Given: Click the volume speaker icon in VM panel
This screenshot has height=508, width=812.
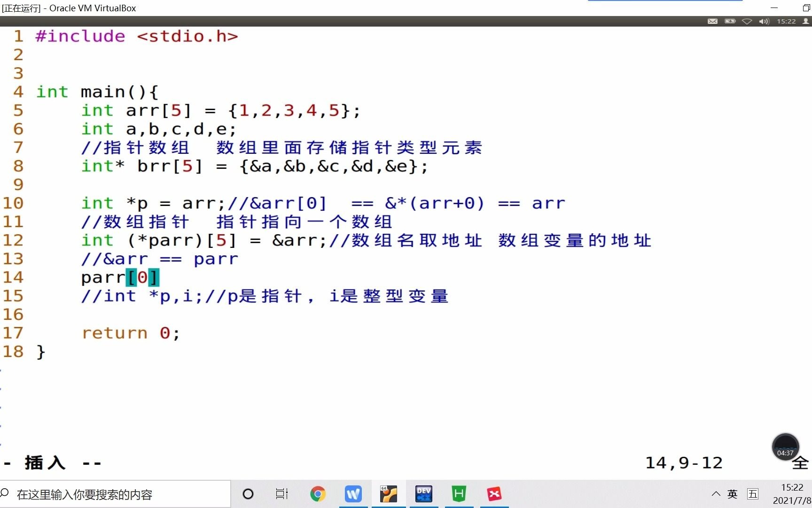Looking at the screenshot, I should click(x=764, y=21).
